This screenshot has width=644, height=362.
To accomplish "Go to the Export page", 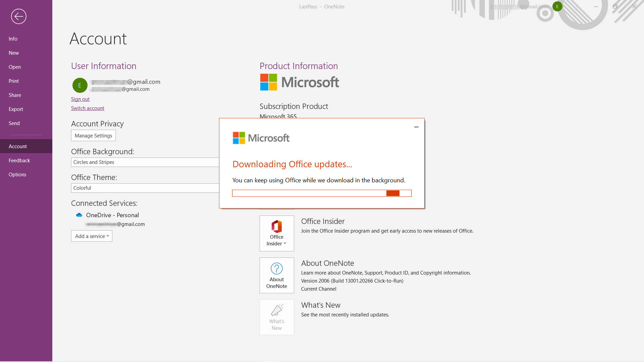I will [x=16, y=109].
